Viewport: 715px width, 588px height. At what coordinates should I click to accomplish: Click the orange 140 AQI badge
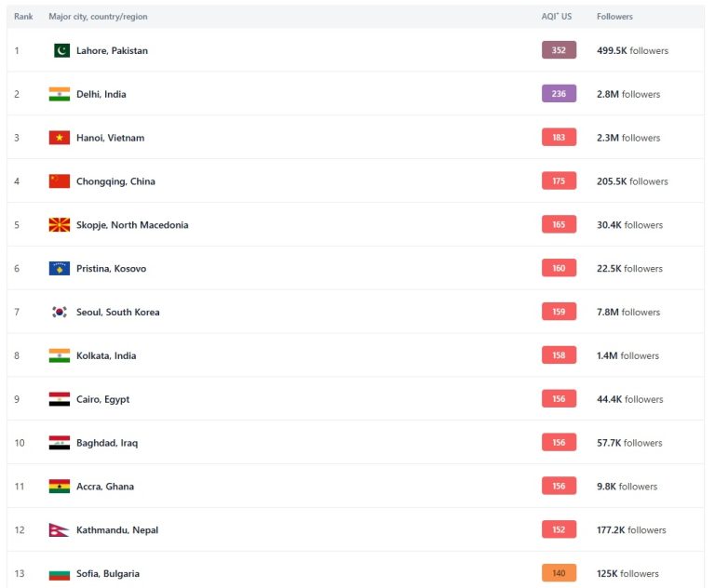pyautogui.click(x=559, y=573)
